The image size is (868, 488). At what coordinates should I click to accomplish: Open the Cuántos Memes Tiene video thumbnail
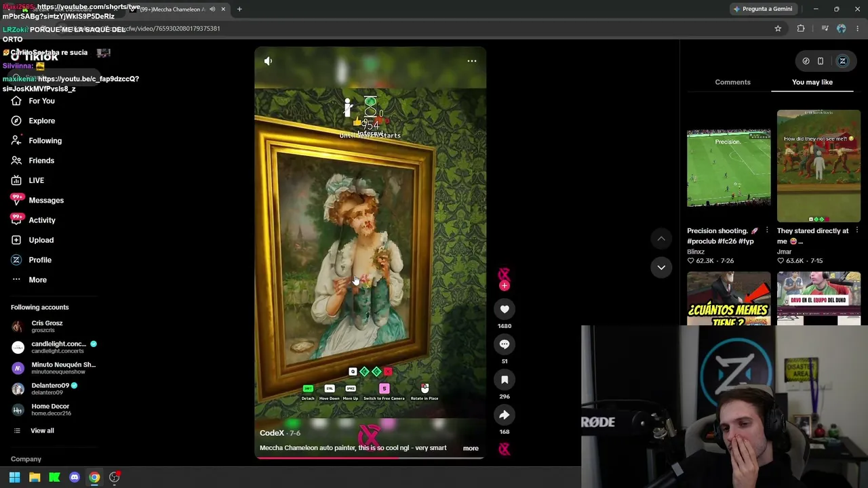point(728,298)
